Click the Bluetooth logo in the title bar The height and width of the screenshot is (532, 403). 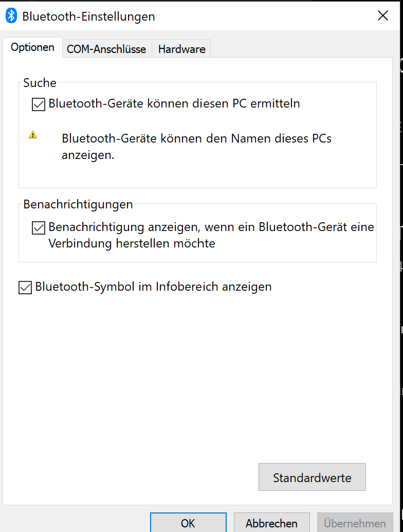click(x=11, y=16)
